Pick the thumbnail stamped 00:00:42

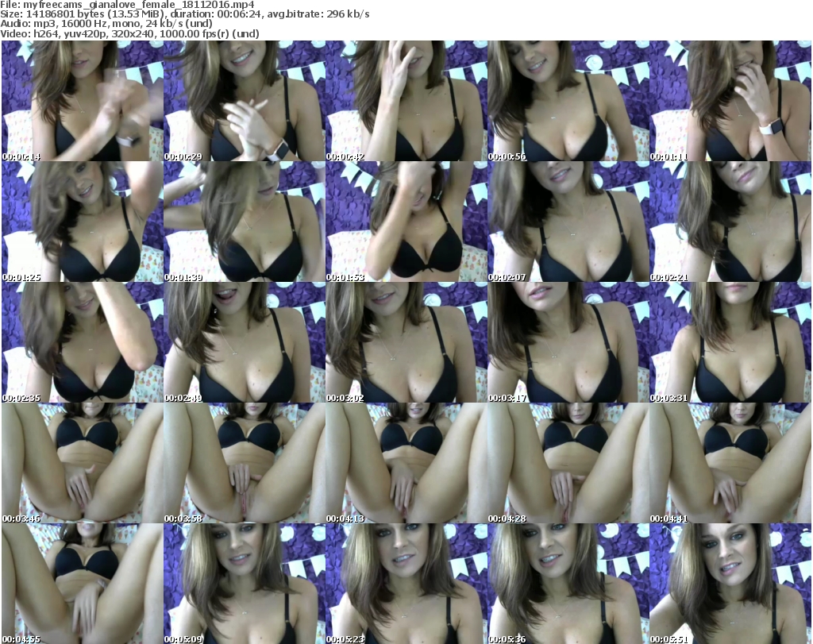pos(406,101)
